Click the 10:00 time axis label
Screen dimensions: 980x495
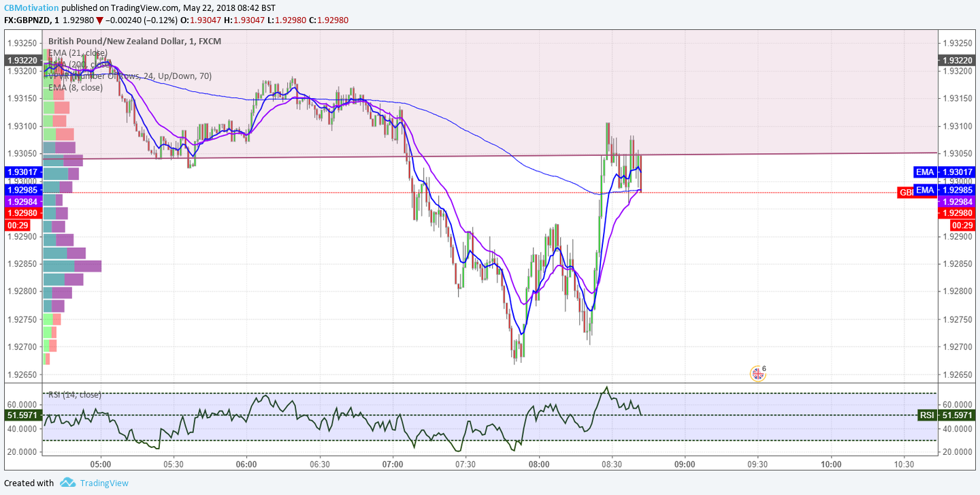(831, 464)
